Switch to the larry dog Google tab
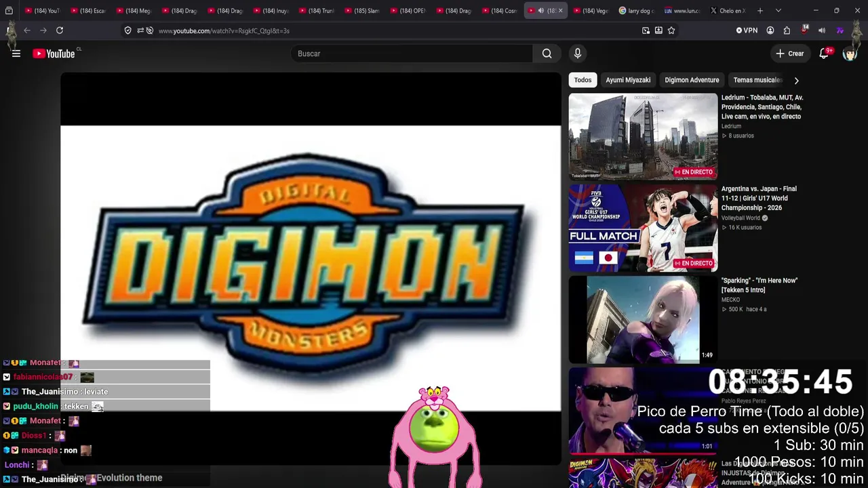 [x=637, y=11]
